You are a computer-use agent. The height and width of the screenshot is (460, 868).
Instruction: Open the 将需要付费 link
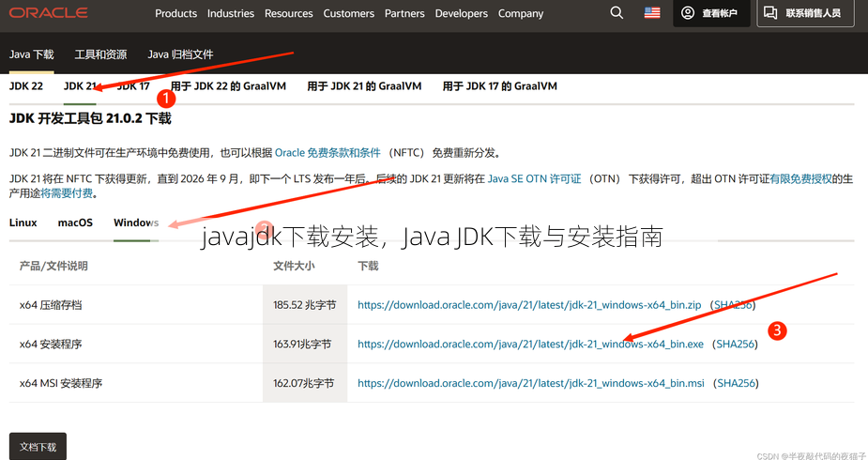[67, 193]
